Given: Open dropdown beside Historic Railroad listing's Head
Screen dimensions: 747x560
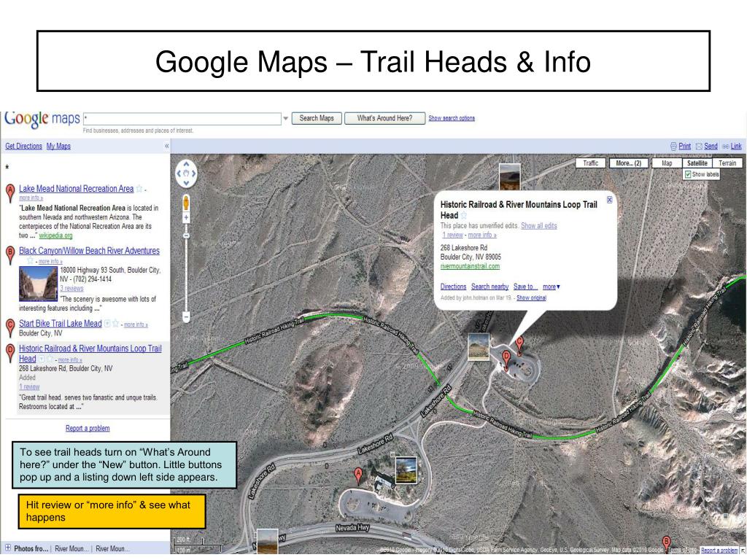Looking at the screenshot, I should [42, 359].
